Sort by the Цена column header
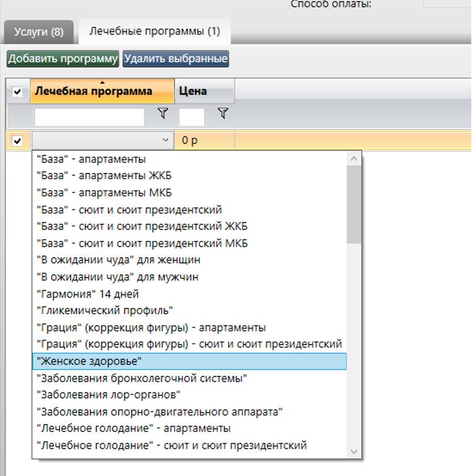Image resolution: width=473 pixels, height=476 pixels. click(204, 91)
